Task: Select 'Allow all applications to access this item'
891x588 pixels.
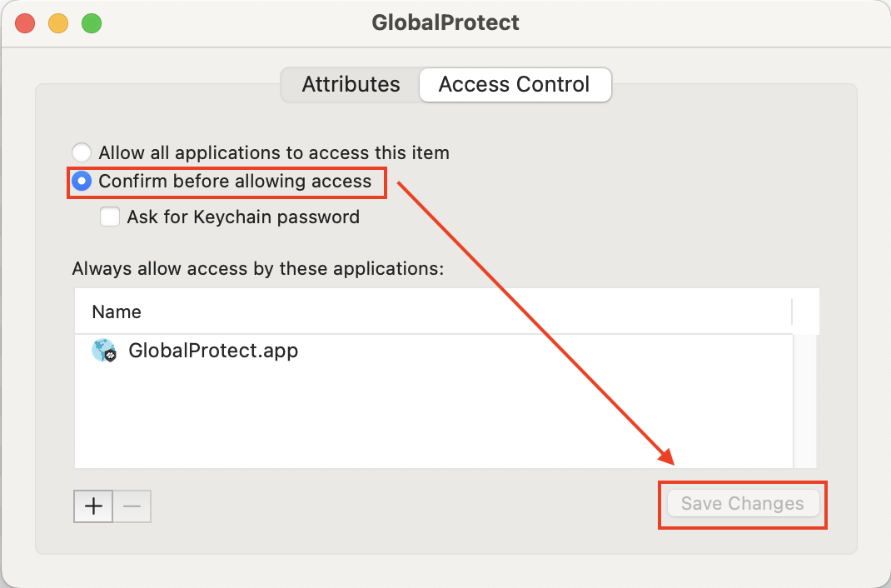Action: [x=81, y=152]
